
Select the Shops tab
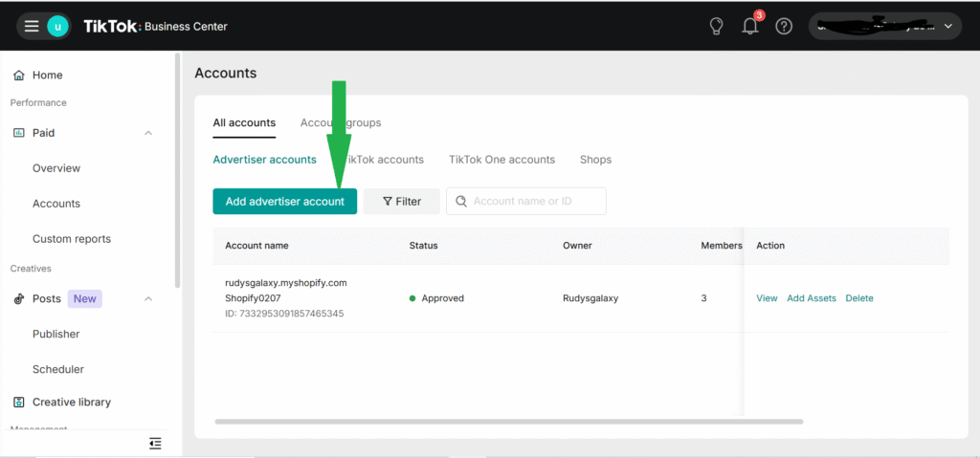595,160
